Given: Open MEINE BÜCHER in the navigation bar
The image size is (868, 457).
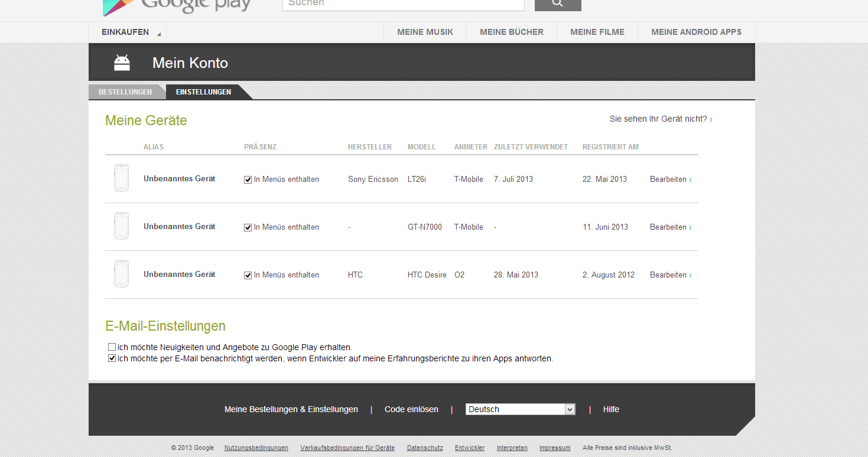Looking at the screenshot, I should 512,32.
